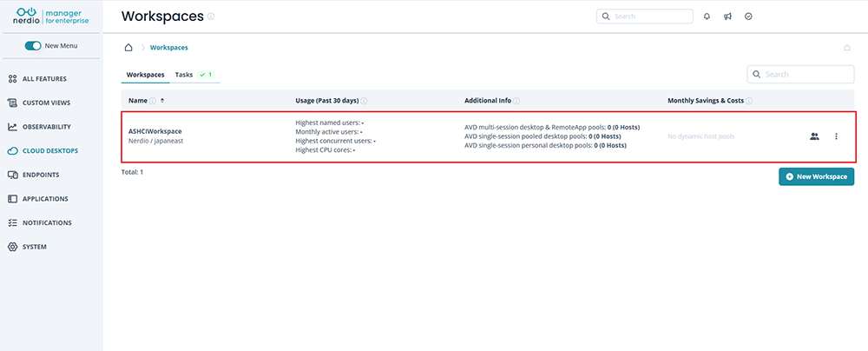This screenshot has width=868, height=351.
Task: Click the green task count badge
Action: point(206,75)
